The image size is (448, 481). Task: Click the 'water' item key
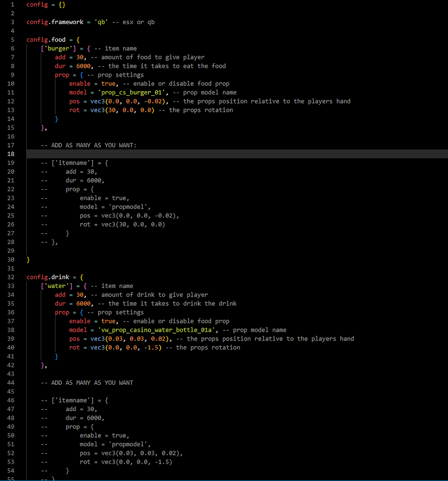point(54,286)
